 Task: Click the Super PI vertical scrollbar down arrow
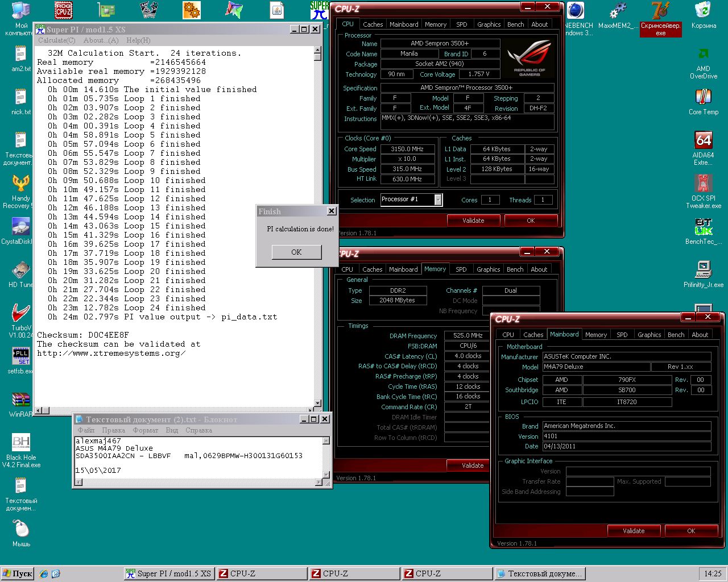317,403
